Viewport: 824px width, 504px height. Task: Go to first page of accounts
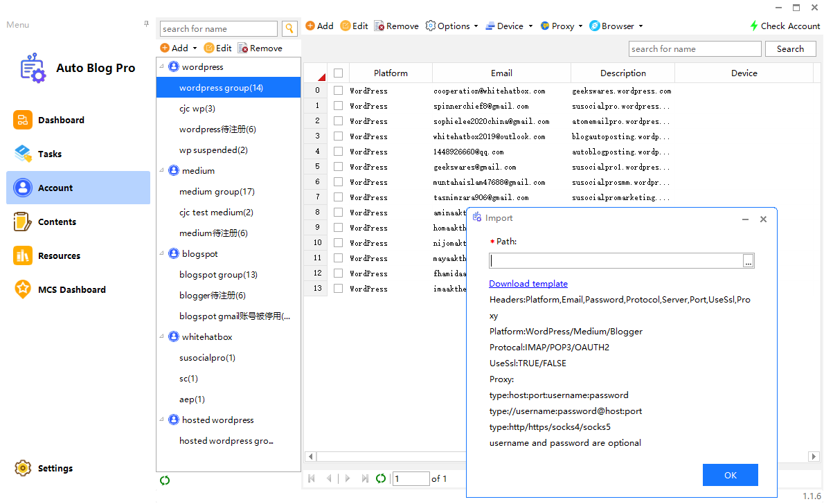click(312, 478)
